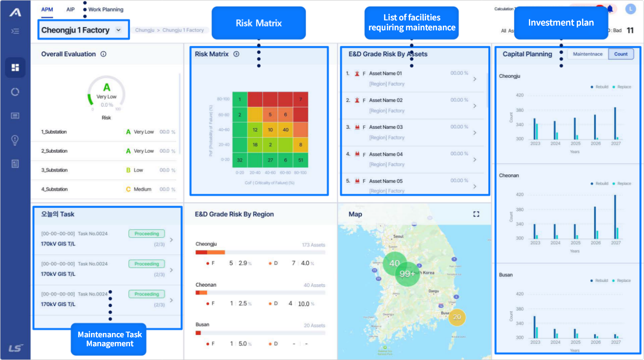Click the circular analytics icon in sidebar

(15, 92)
